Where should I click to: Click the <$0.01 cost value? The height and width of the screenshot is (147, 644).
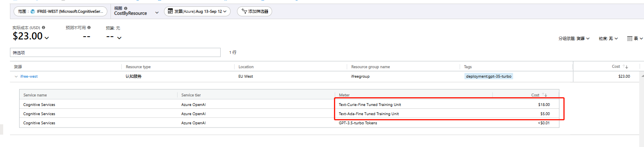(543, 123)
